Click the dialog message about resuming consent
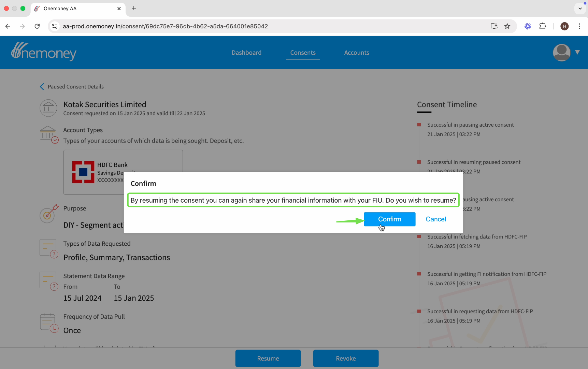 pos(293,200)
